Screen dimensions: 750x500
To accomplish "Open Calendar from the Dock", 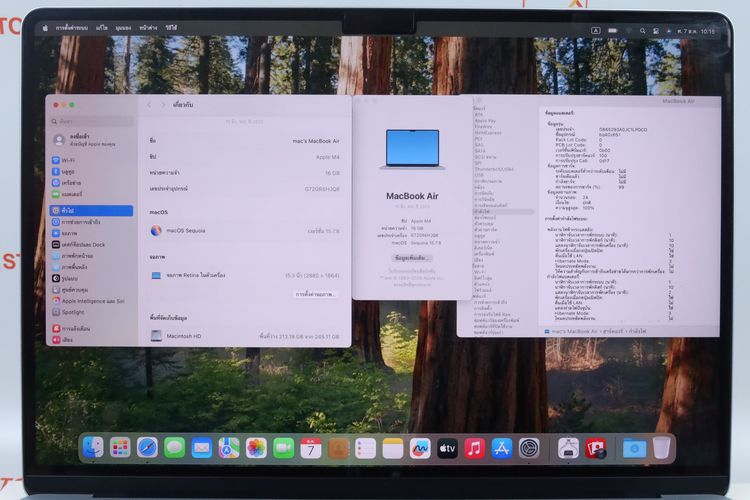I will pos(311,448).
